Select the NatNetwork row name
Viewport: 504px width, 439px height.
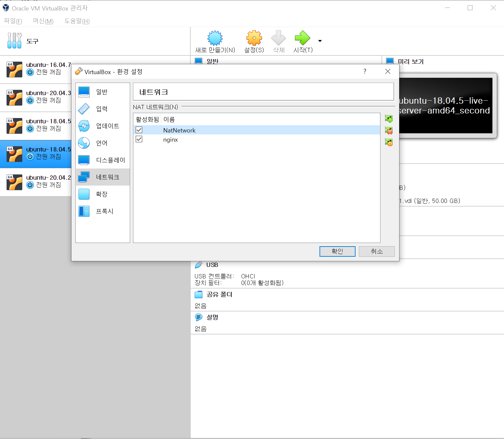click(x=179, y=130)
